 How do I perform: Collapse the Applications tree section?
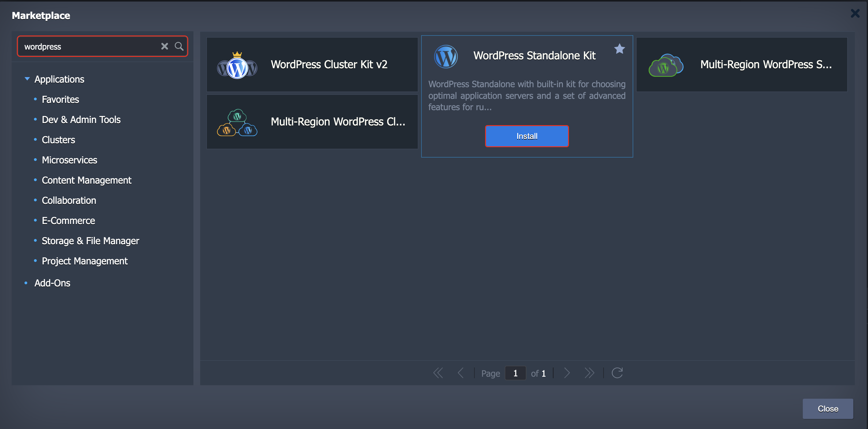click(x=27, y=79)
